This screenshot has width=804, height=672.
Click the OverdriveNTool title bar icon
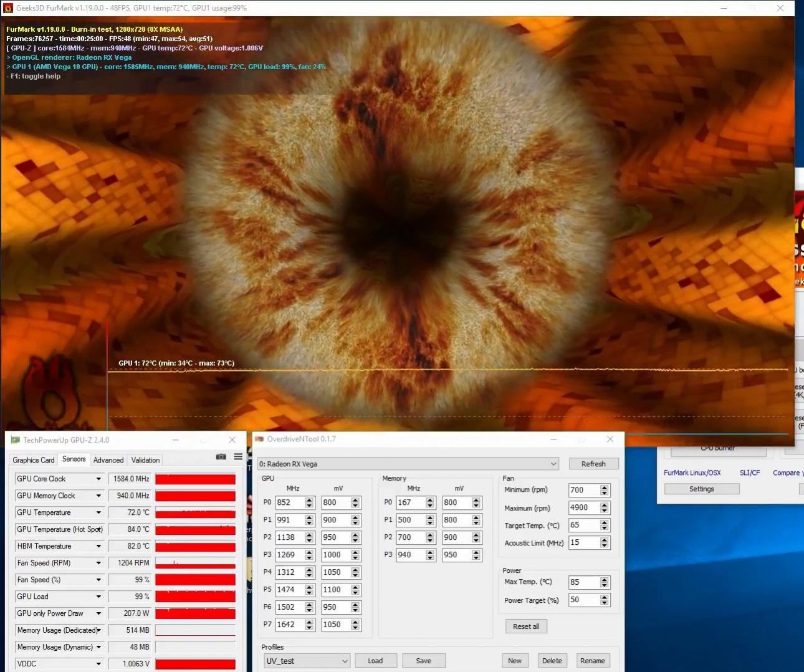(259, 439)
